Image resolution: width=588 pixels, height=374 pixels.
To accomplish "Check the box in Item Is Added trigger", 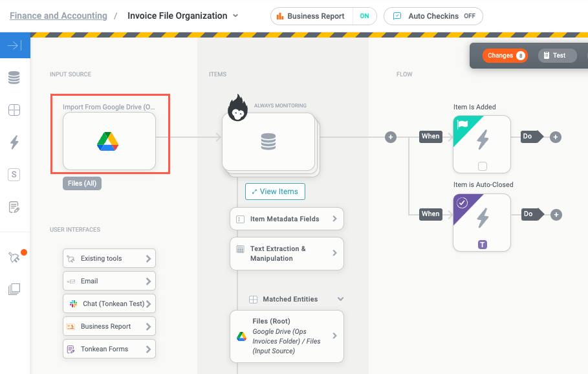I will [x=482, y=166].
